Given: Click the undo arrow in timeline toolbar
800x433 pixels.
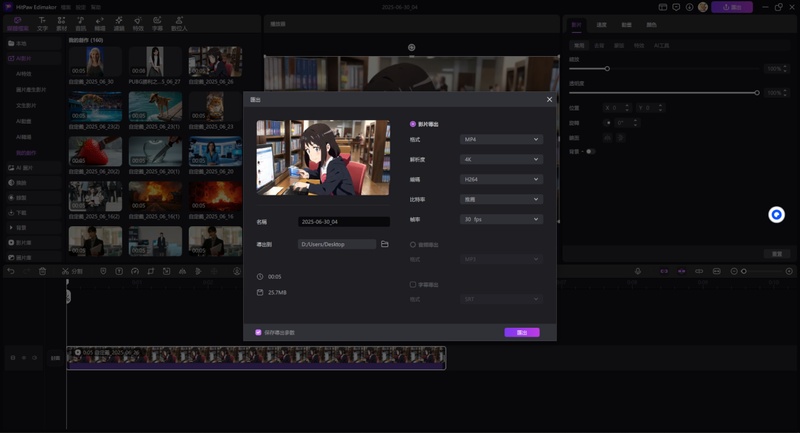Looking at the screenshot, I should (10, 271).
